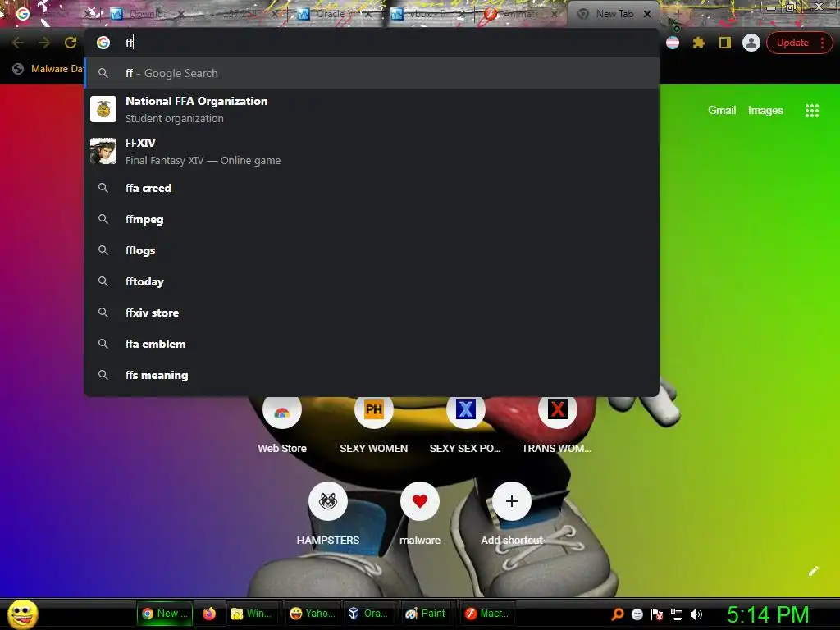Click the magnifier tray icon
This screenshot has height=630, width=840.
click(x=618, y=614)
